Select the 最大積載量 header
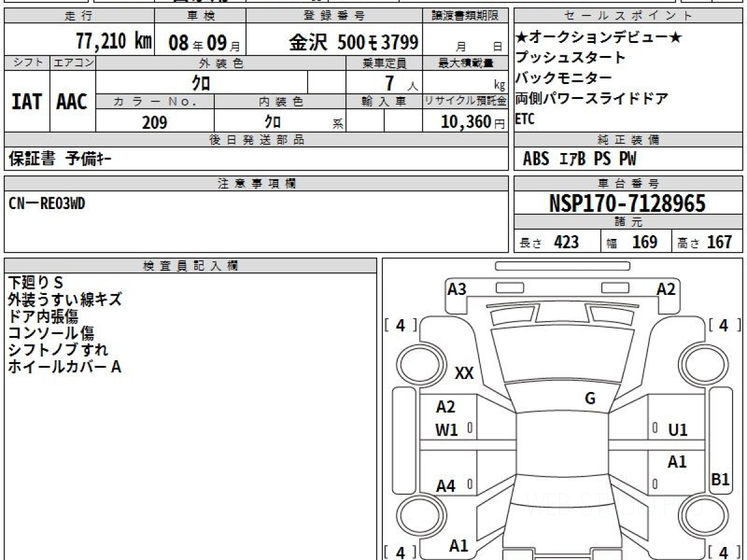Image resolution: width=747 pixels, height=560 pixels. click(466, 63)
